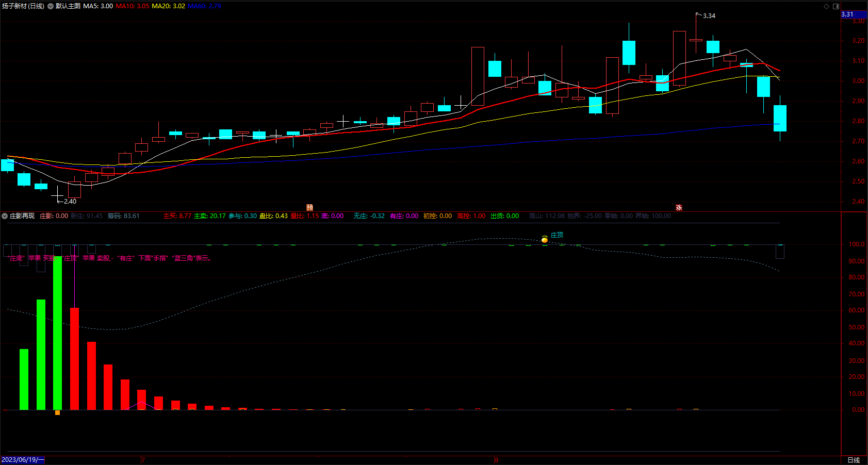868x465 pixels.
Task: Select the red MA10 indicator label
Action: (133, 6)
